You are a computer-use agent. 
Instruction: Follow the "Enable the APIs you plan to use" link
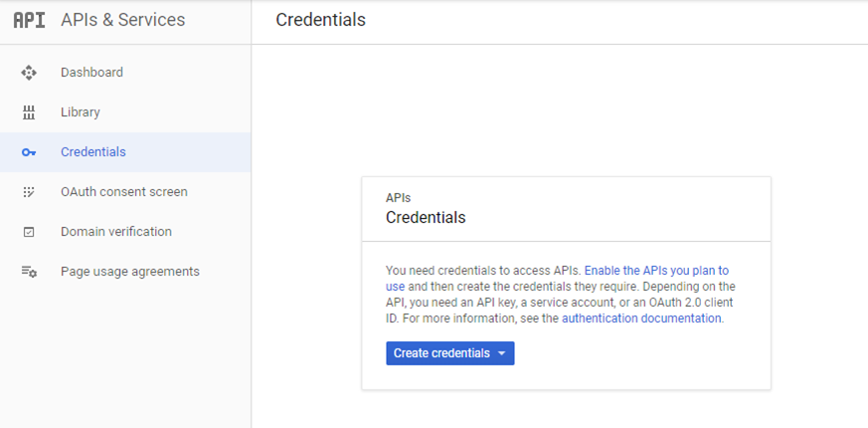point(656,271)
